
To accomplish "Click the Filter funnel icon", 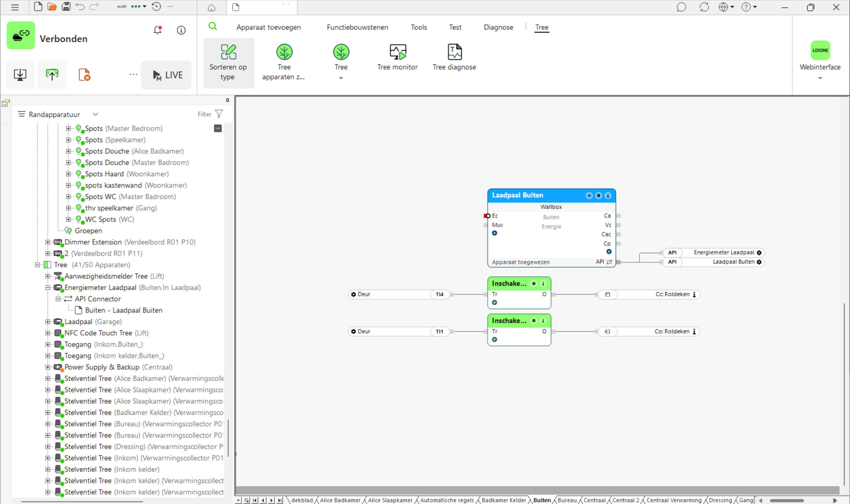I will tap(219, 114).
